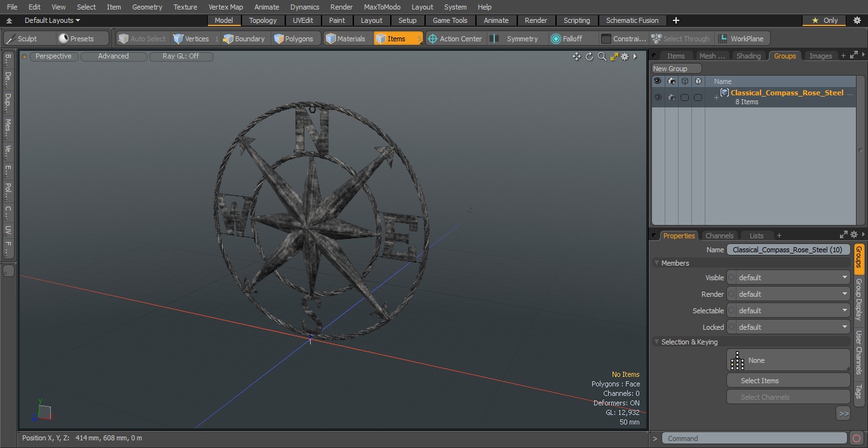
Task: Expand the Classical_Compass_Rose_Steel group tree
Action: click(716, 97)
